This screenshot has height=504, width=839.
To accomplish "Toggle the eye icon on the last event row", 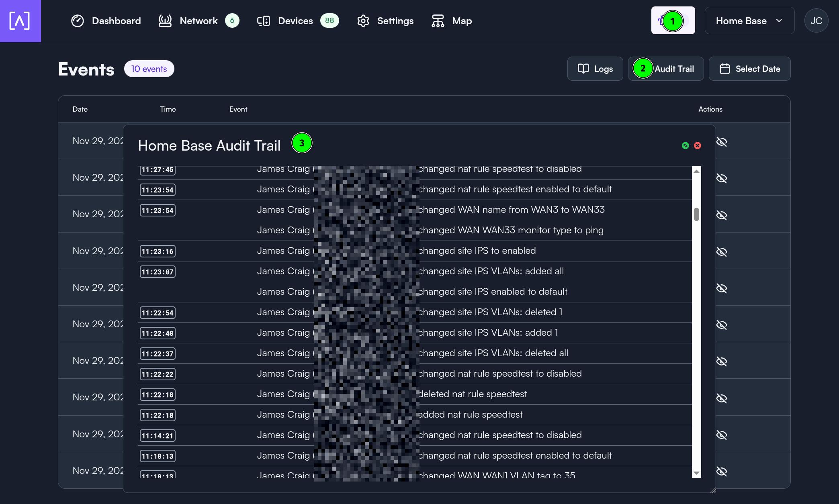I will click(x=722, y=471).
